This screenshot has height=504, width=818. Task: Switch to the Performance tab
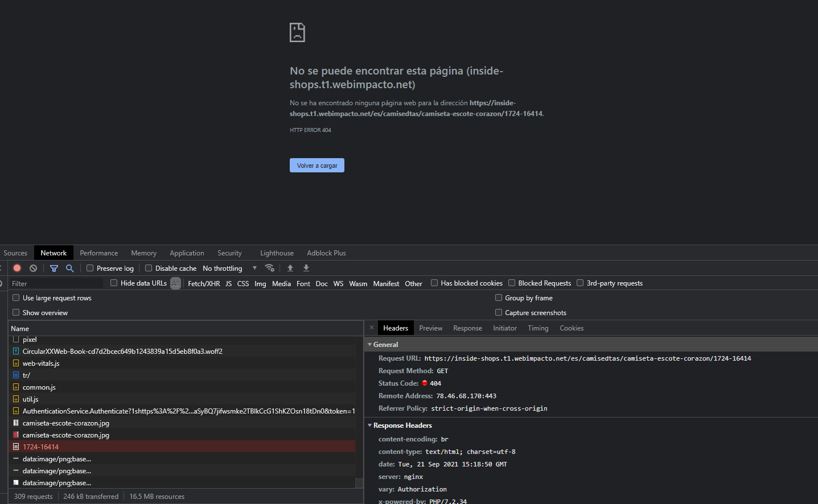(x=99, y=253)
